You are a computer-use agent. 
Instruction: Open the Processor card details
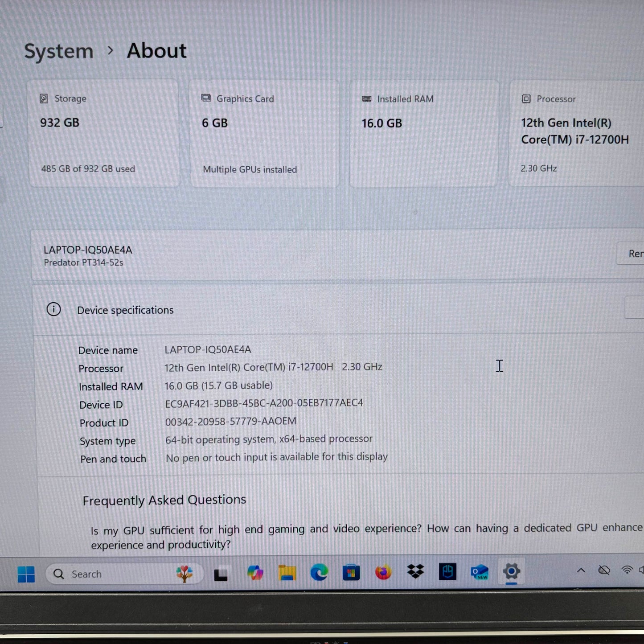click(575, 132)
